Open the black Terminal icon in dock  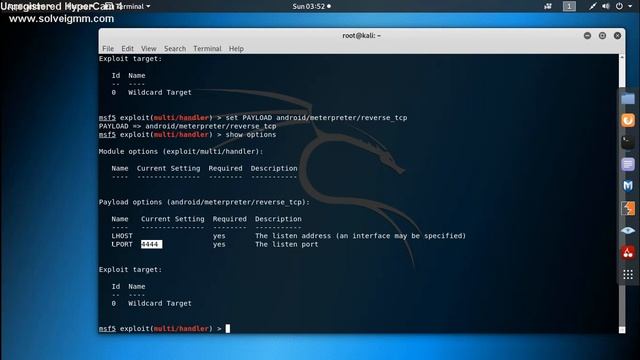(628, 142)
